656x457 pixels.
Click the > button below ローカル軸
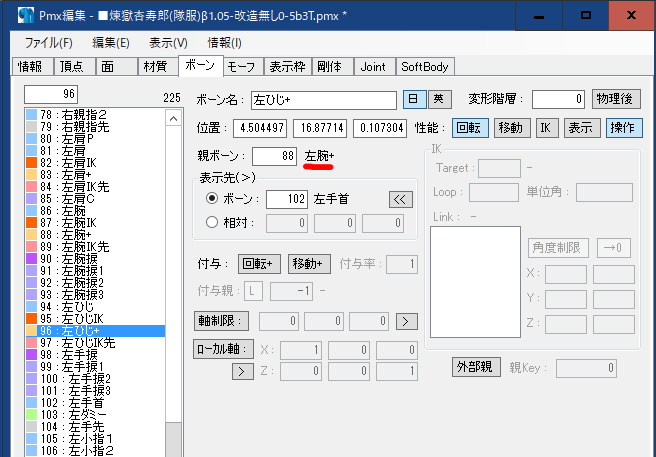coord(243,371)
